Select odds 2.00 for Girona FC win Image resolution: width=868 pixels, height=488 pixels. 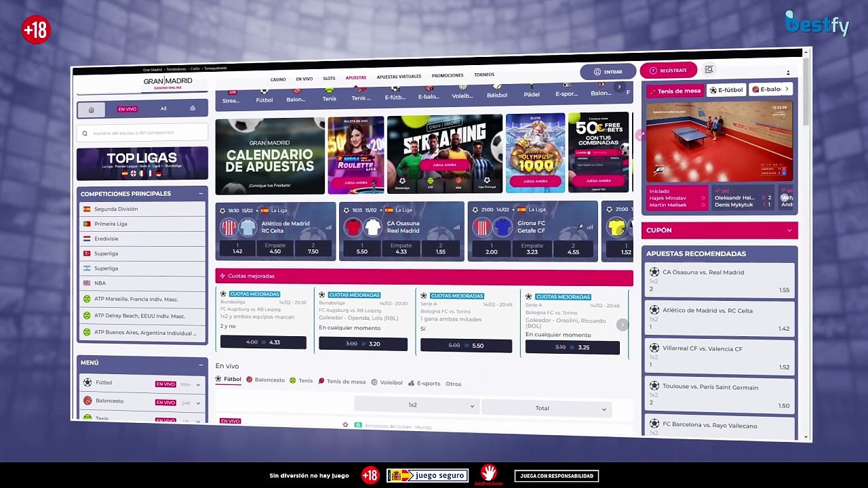point(492,249)
